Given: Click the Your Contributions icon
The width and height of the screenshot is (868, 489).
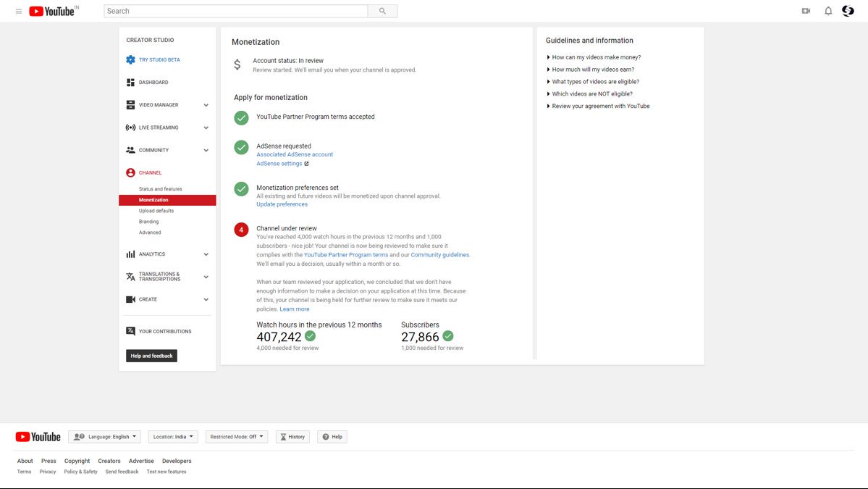Looking at the screenshot, I should click(130, 331).
